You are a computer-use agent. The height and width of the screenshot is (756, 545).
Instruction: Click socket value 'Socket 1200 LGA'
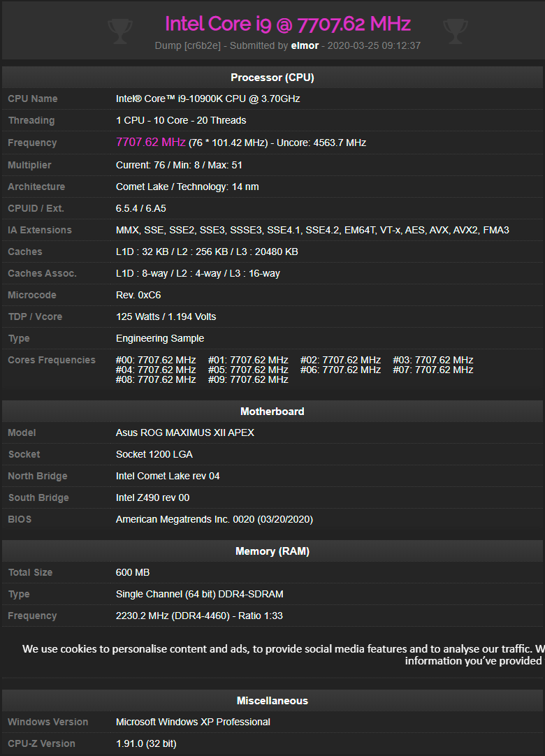tap(154, 454)
